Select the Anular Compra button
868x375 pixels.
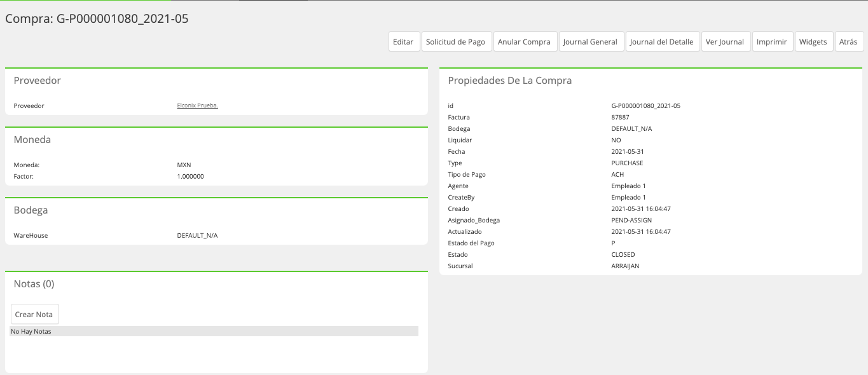click(524, 42)
